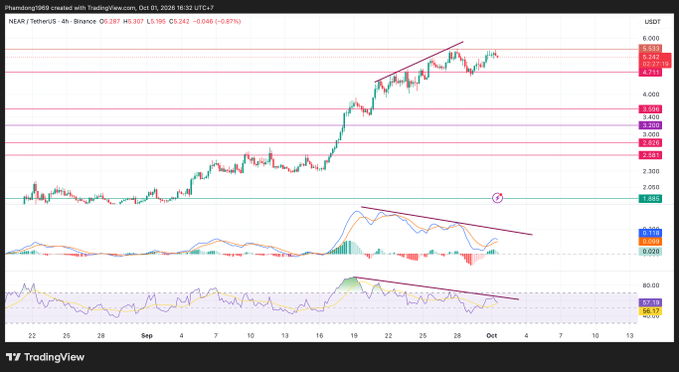Click the orange signal value 0.099

650,242
